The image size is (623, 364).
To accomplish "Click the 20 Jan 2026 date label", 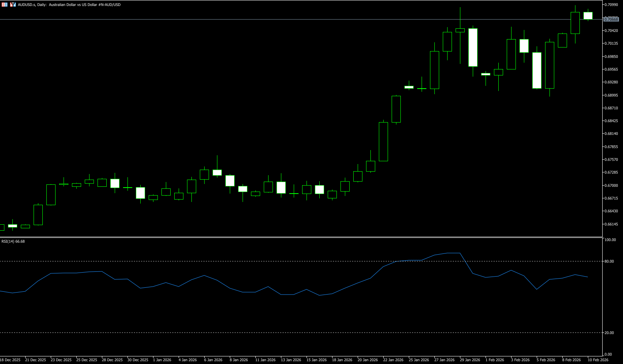I will 368,360.
